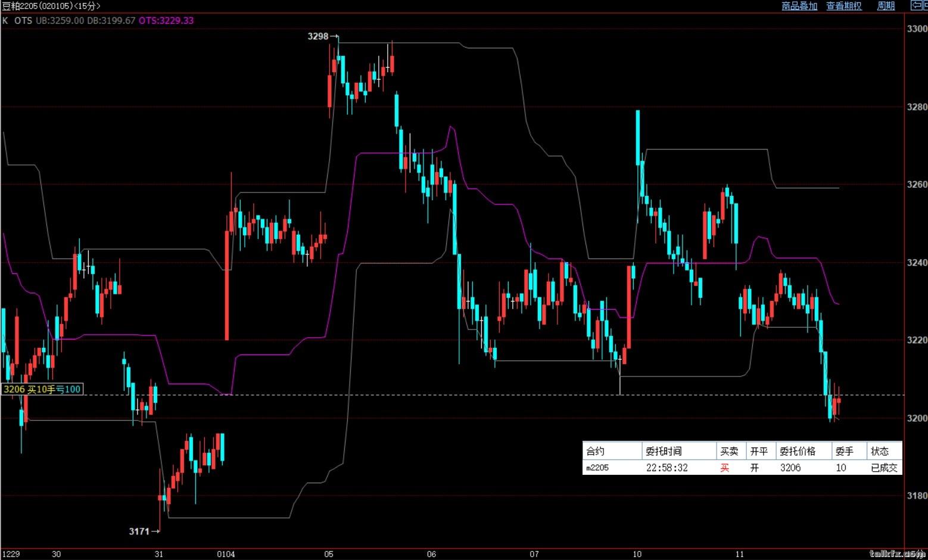The width and height of the screenshot is (928, 560).
Task: Select the K indicator label
Action: pyautogui.click(x=5, y=20)
